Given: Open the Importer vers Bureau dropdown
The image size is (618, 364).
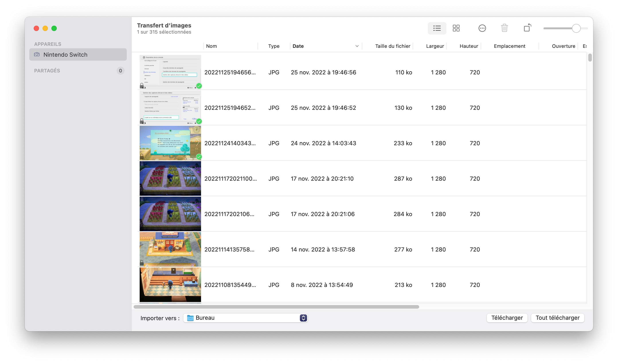Looking at the screenshot, I should 245,318.
